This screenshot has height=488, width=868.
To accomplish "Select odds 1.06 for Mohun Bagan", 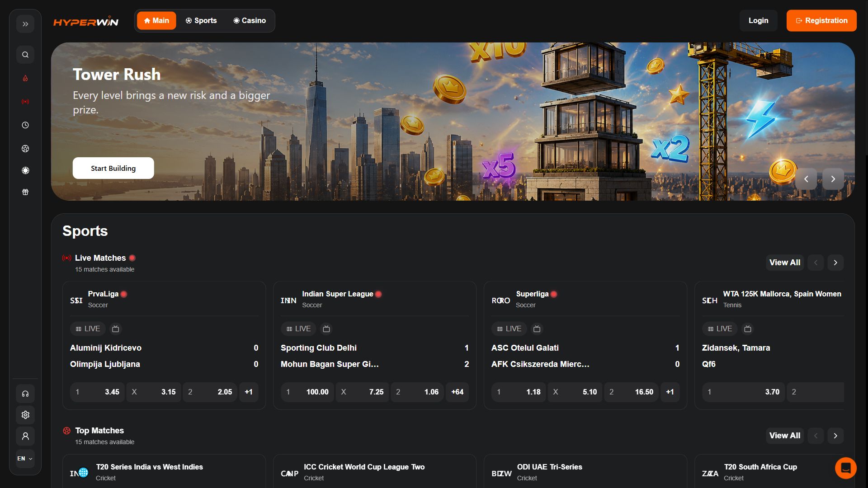I will pyautogui.click(x=417, y=392).
